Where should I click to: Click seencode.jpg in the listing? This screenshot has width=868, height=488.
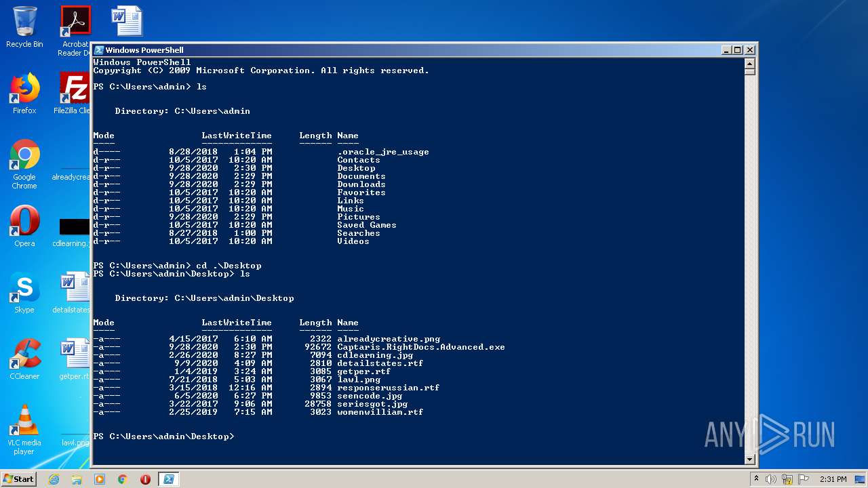click(x=370, y=396)
